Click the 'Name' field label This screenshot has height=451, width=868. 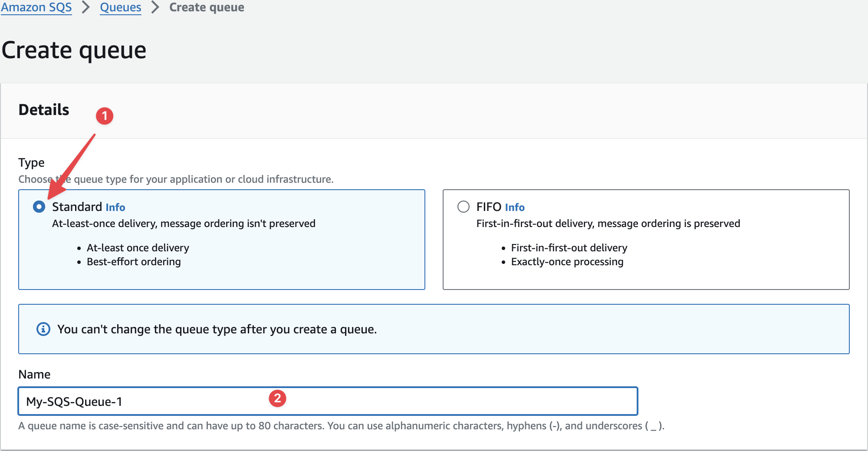click(x=34, y=374)
